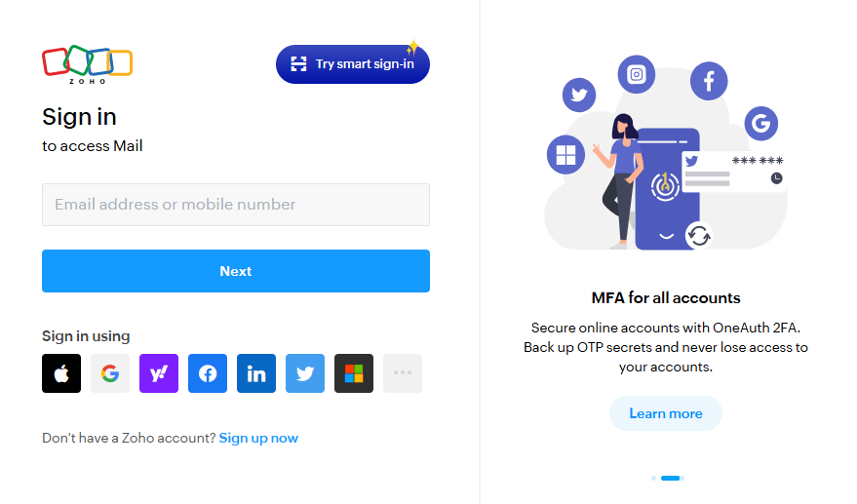
Task: Open Learn more about MFA
Action: [666, 413]
